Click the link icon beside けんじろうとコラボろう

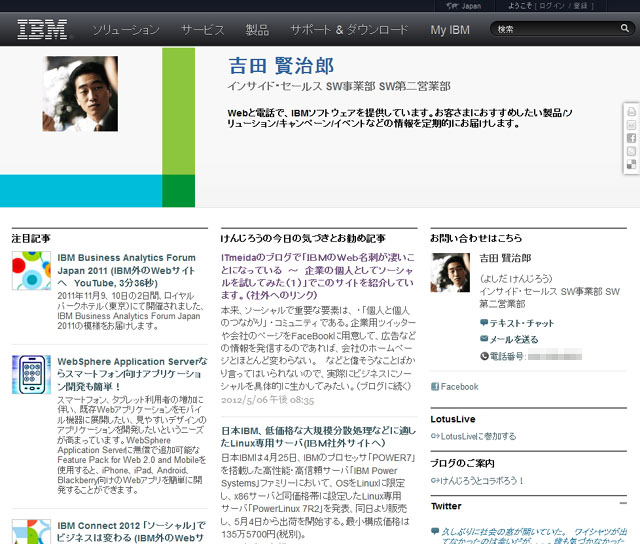[435, 481]
